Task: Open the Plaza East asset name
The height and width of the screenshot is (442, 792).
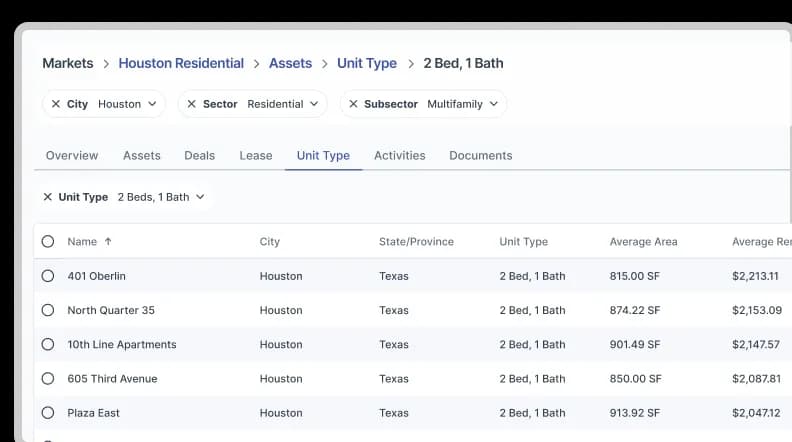Action: tap(93, 413)
